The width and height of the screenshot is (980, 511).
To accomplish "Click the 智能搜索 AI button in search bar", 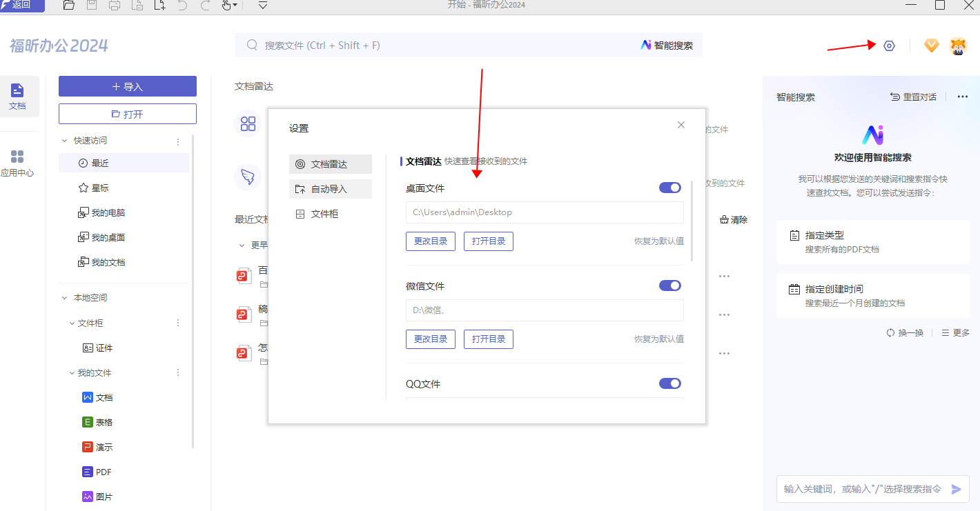I will pos(667,46).
